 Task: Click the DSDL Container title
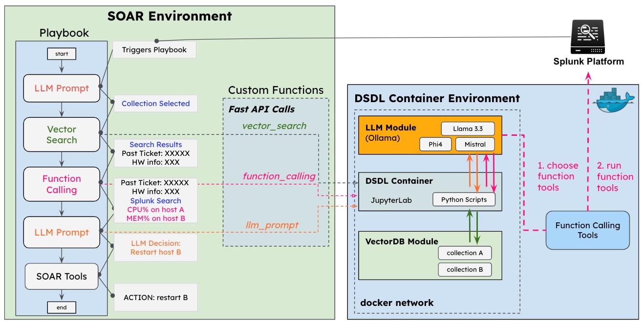click(399, 181)
